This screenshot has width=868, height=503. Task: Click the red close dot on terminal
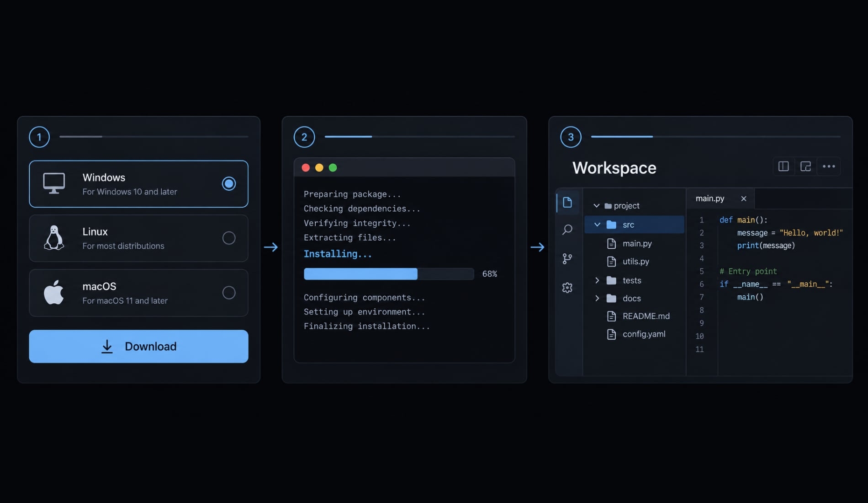[306, 168]
